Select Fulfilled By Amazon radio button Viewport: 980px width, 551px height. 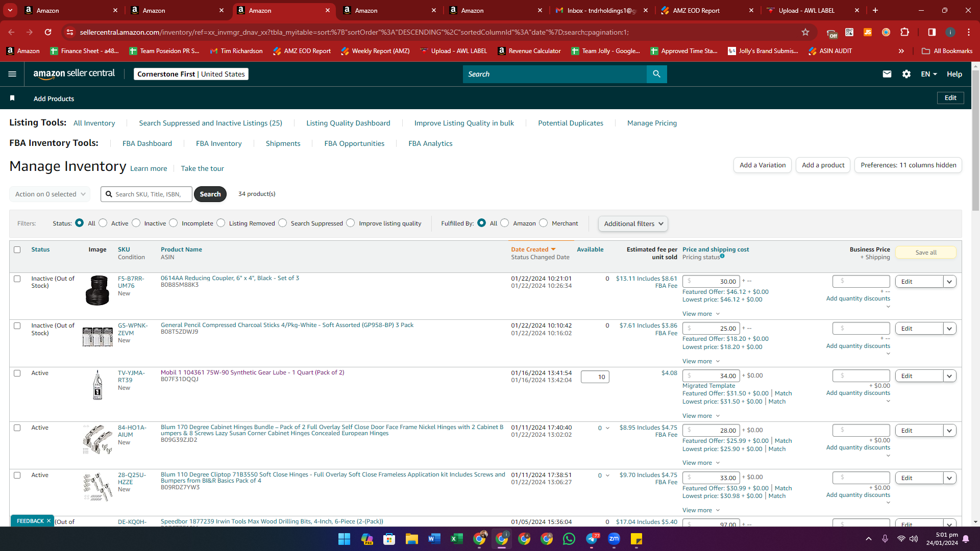coord(505,223)
